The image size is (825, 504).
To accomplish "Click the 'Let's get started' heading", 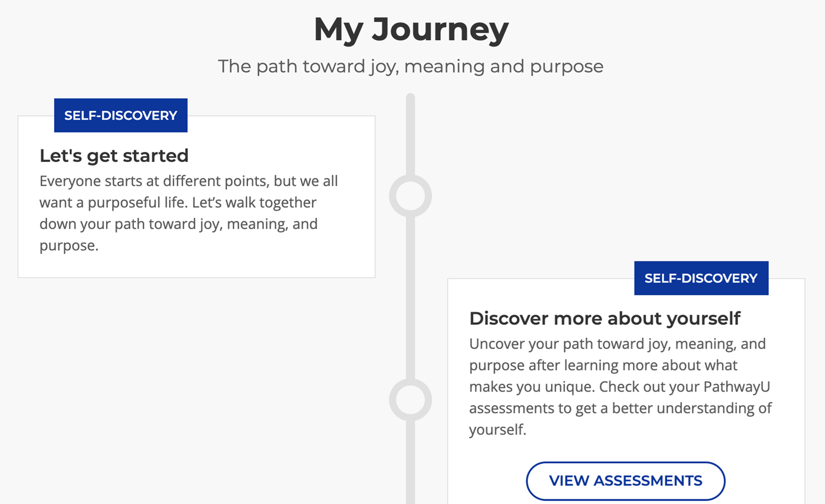I will pyautogui.click(x=114, y=155).
